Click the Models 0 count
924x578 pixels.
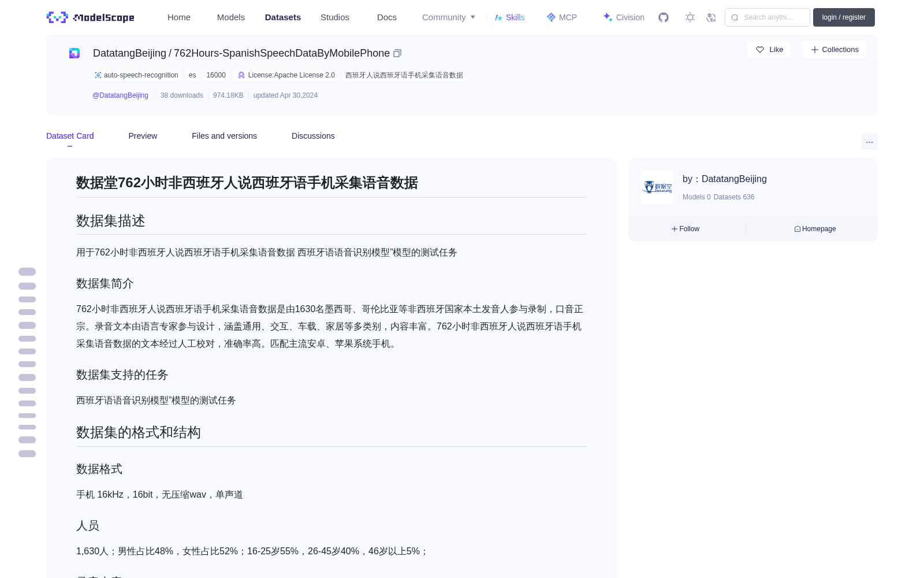coord(696,197)
